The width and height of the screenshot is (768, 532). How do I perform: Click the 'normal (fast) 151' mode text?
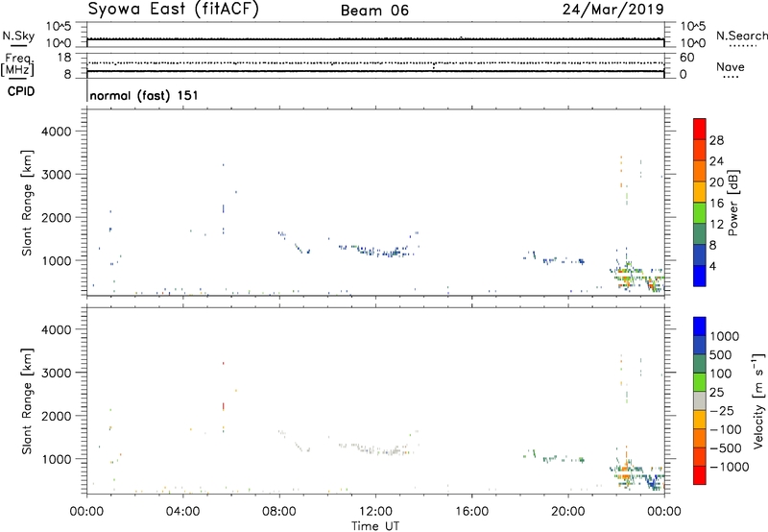(x=144, y=95)
